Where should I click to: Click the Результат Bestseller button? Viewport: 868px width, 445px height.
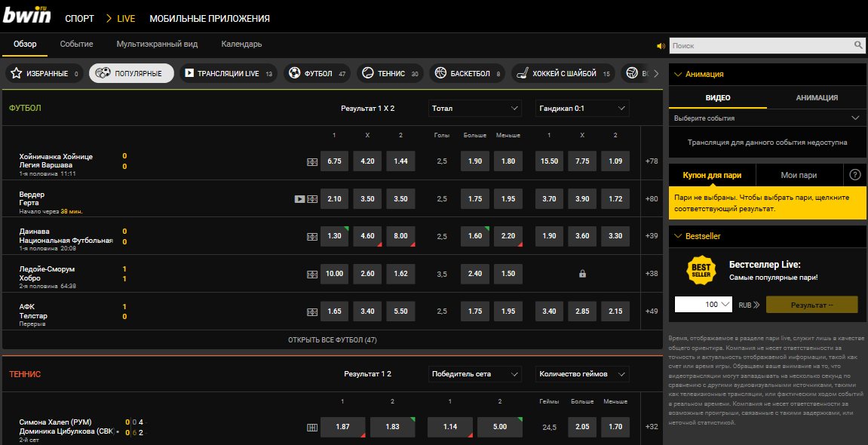[x=811, y=305]
